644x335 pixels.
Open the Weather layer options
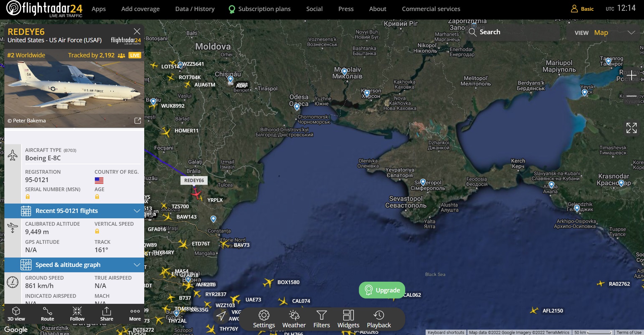click(294, 319)
